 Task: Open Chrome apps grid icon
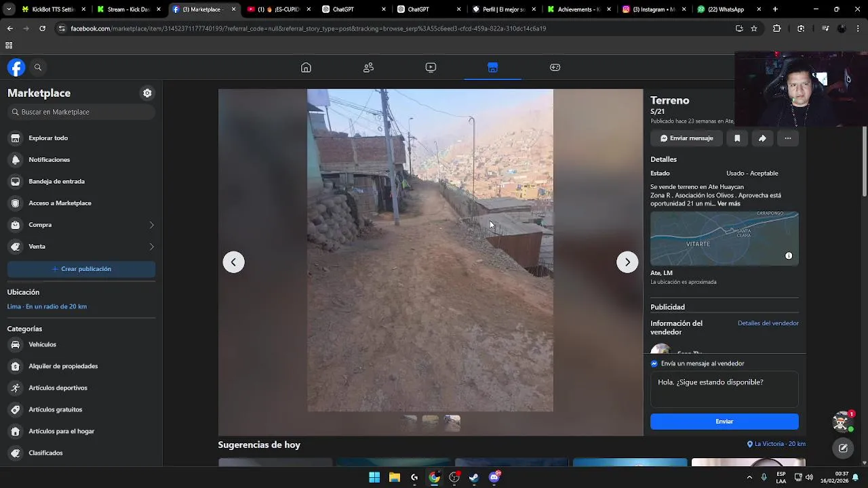(x=9, y=45)
